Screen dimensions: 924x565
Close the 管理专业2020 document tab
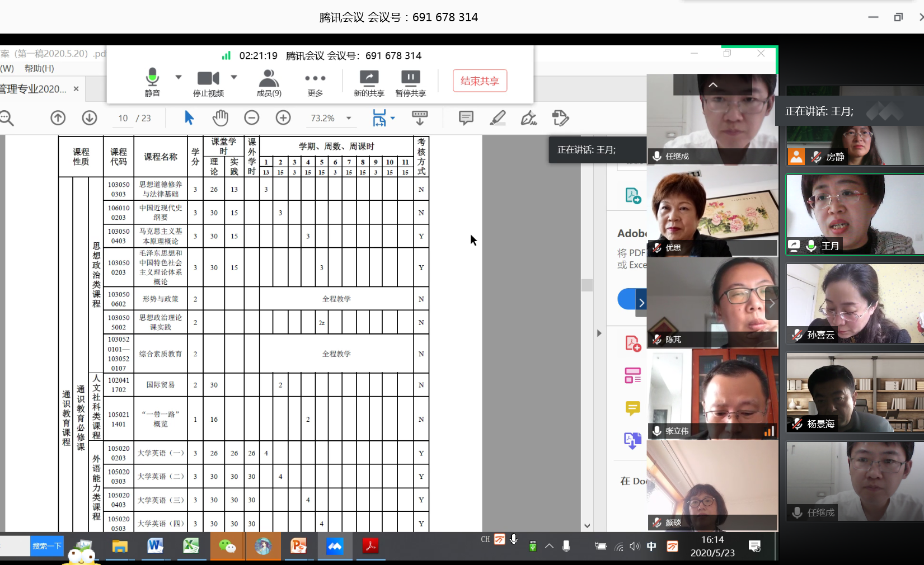coord(76,89)
